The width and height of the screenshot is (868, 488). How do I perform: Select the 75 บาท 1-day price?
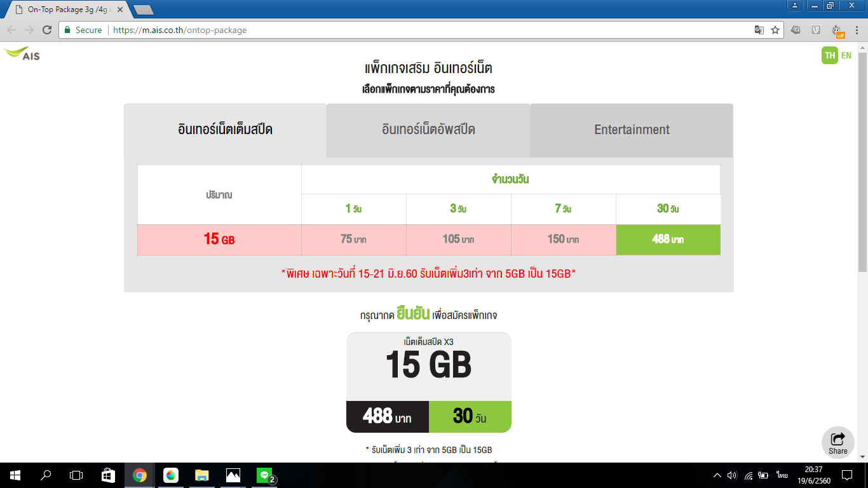[x=354, y=240]
